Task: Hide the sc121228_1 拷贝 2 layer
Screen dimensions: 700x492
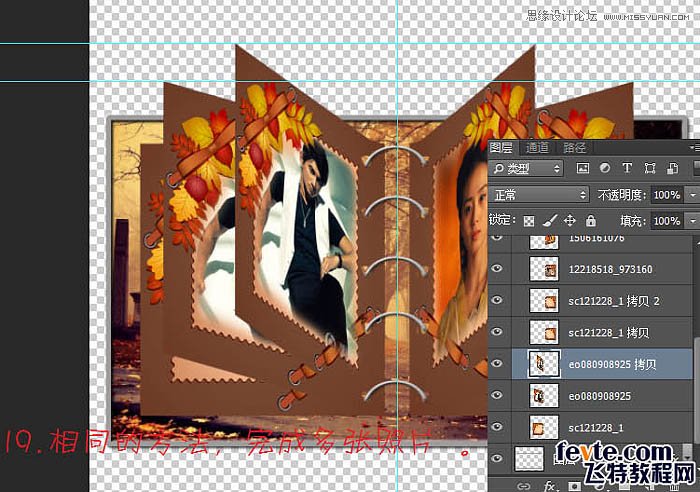Action: pos(497,300)
